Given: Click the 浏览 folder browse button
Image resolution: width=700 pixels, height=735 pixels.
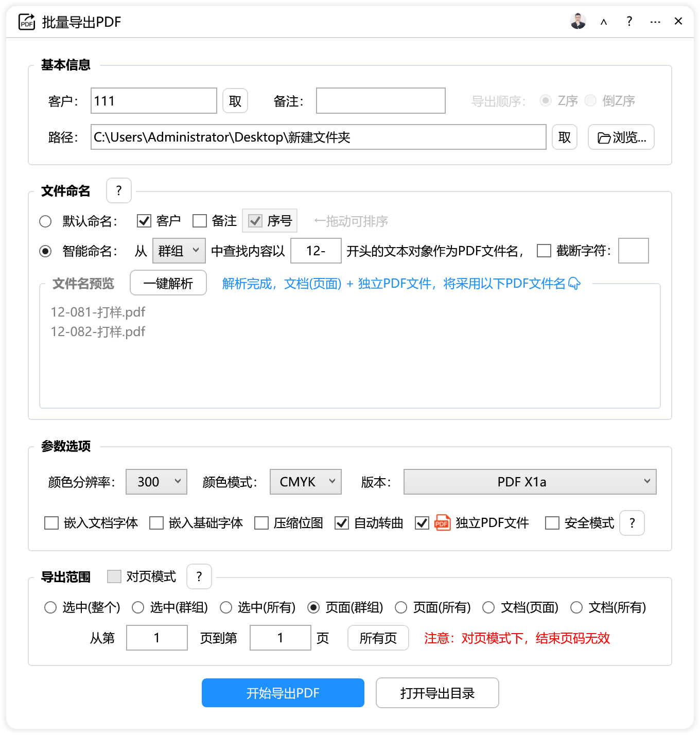Looking at the screenshot, I should [x=621, y=137].
